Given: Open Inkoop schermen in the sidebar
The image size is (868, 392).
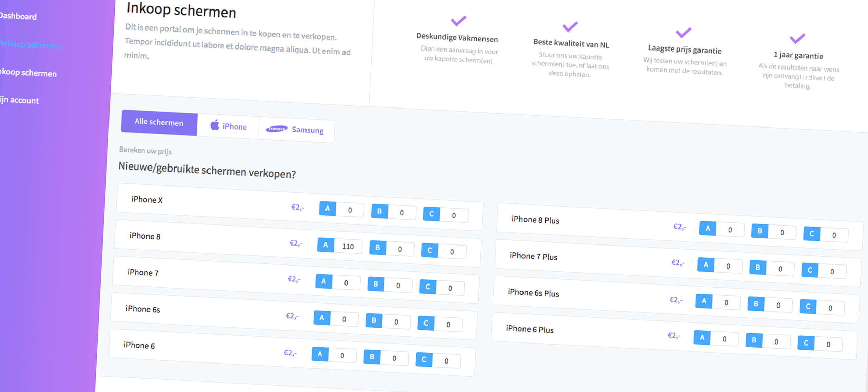Looking at the screenshot, I should click(28, 72).
